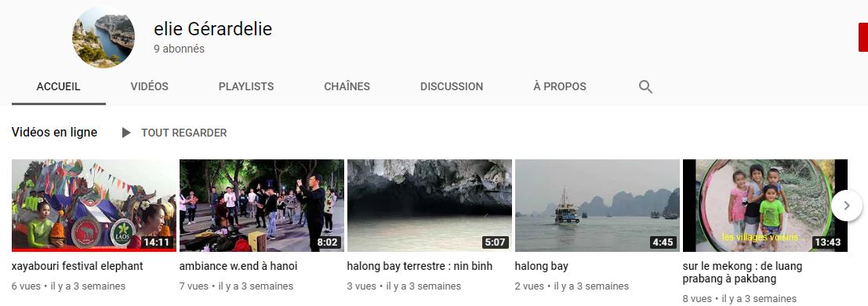
Task: Open the À PROPOS tab
Action: (560, 86)
